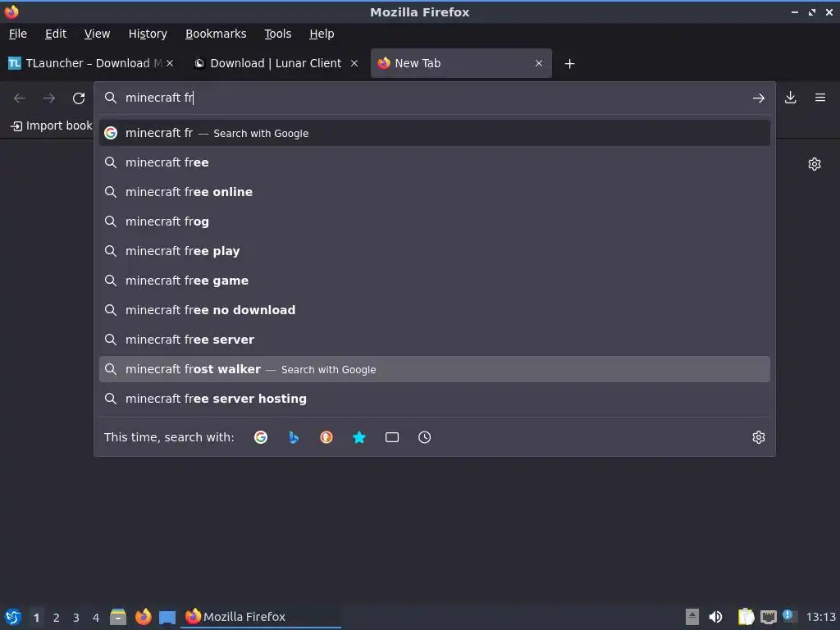Switch to workspace 2 in taskbar

57,618
